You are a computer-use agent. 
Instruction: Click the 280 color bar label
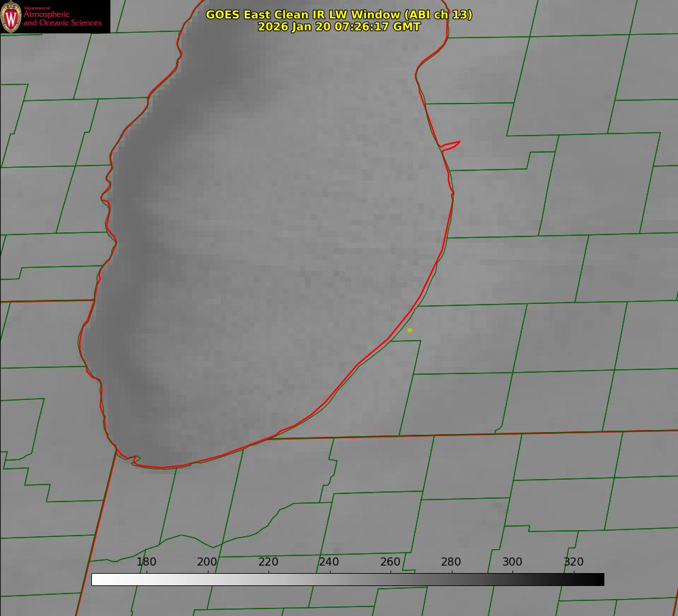point(451,561)
